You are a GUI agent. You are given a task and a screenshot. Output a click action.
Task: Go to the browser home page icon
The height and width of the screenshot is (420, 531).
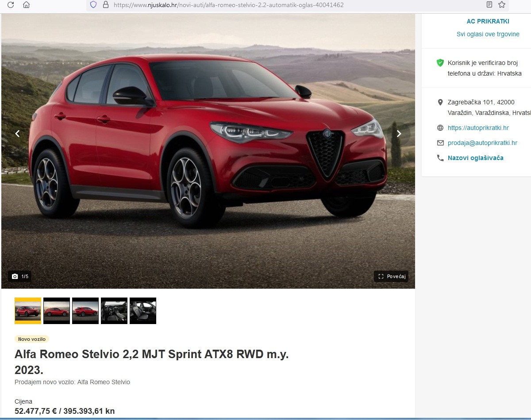click(27, 5)
